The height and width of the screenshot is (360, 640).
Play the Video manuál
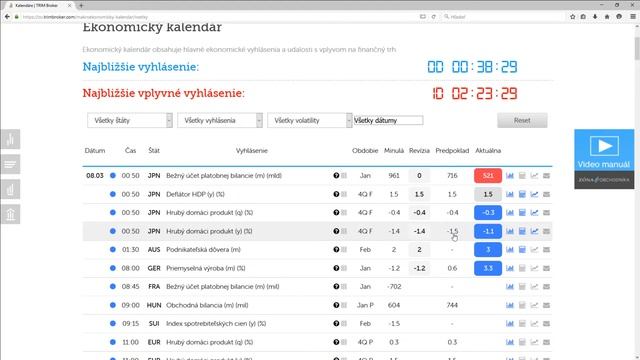pos(604,150)
